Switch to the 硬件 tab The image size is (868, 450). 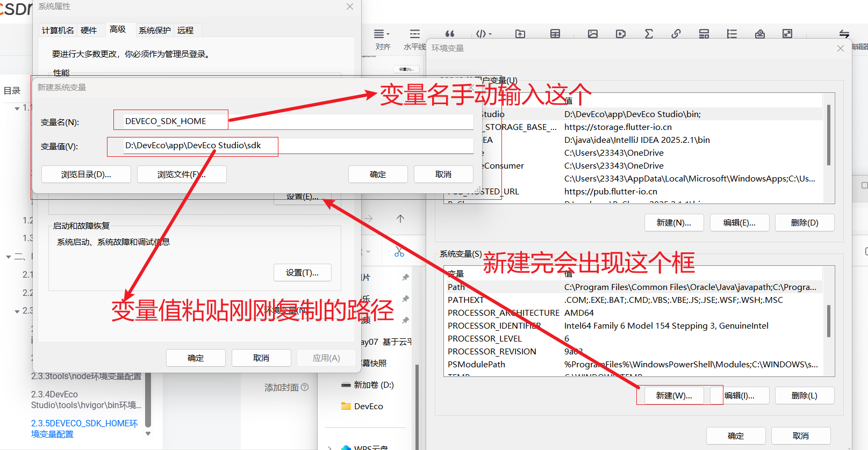click(x=89, y=30)
